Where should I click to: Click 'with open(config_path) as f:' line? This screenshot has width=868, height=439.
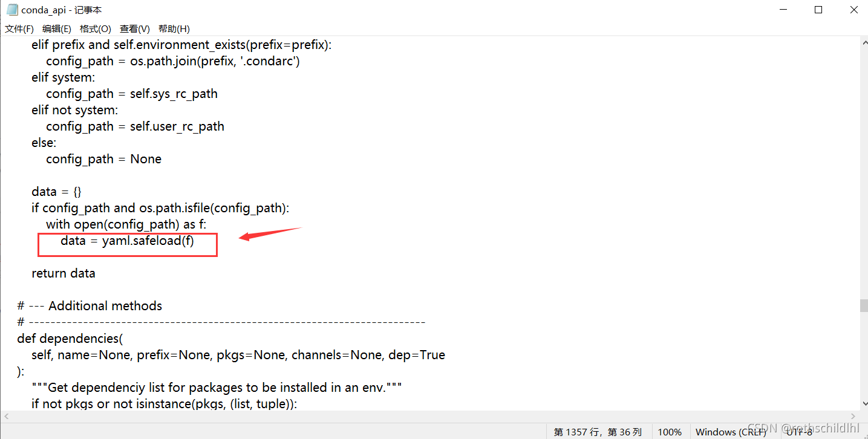point(126,224)
